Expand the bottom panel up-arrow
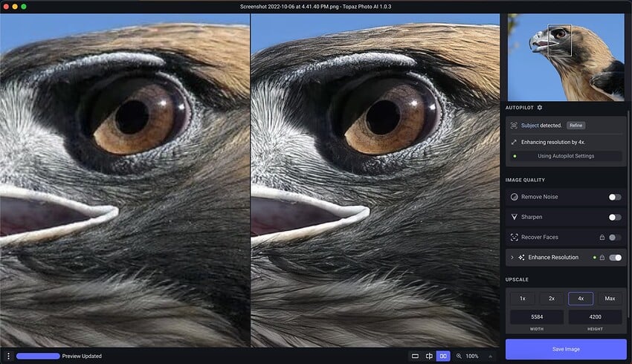 click(x=491, y=356)
